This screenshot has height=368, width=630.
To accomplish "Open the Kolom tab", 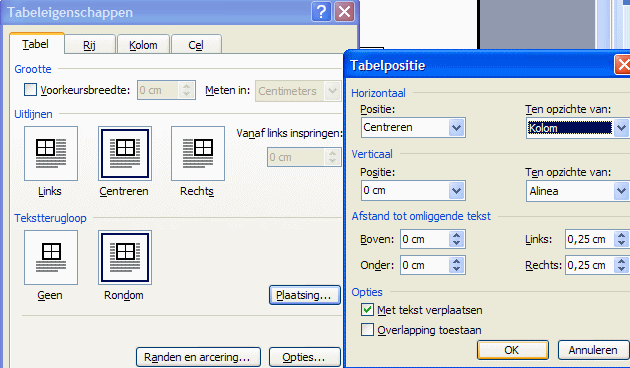I will [143, 44].
